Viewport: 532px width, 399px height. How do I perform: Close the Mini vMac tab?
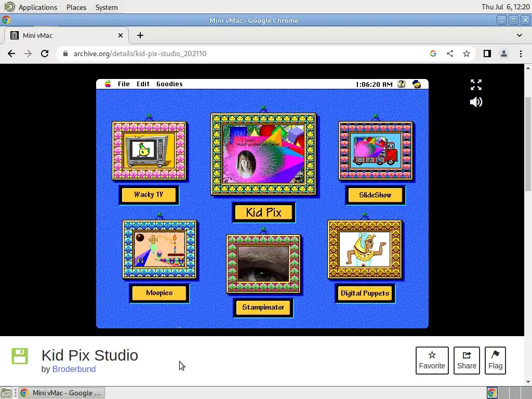pyautogui.click(x=121, y=35)
